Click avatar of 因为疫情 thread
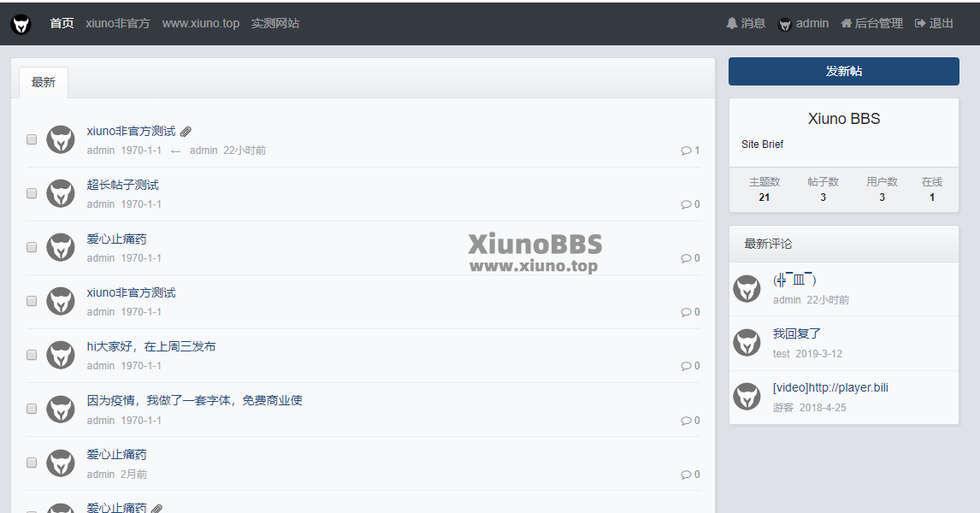Viewport: 980px width, 513px height. [x=61, y=410]
